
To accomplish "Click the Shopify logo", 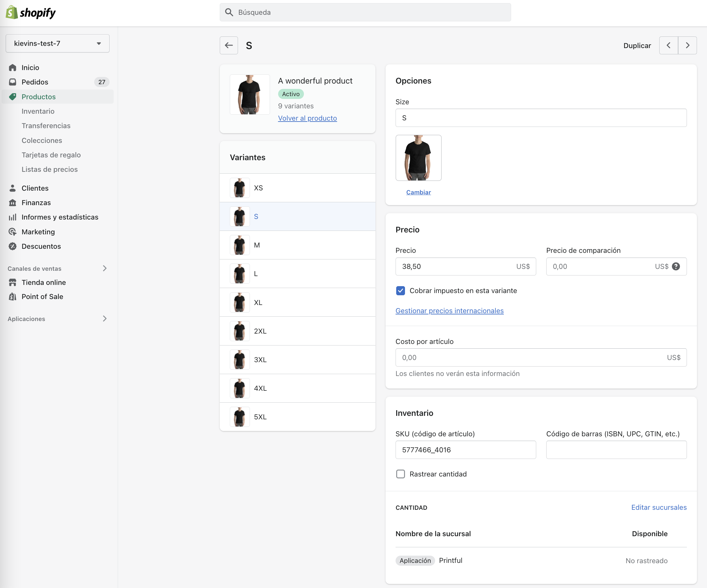I will (31, 13).
